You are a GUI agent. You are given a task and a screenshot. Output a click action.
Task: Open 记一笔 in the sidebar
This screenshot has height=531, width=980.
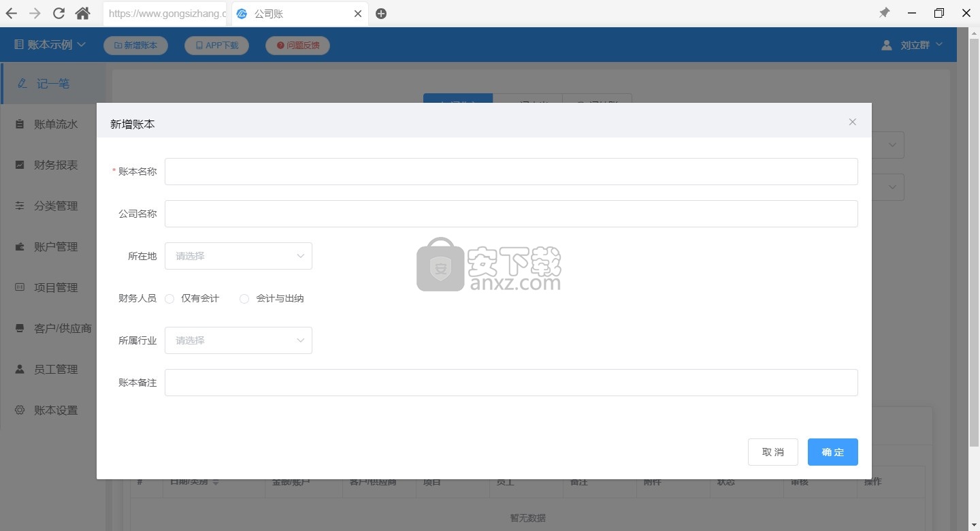53,83
